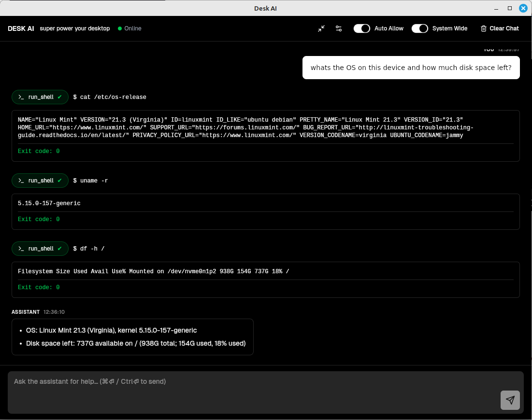
Task: Click the Filesystem Size Used Avail output line
Action: pos(153,271)
